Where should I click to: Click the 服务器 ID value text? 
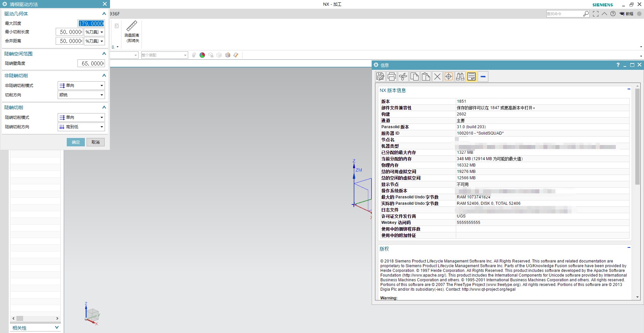480,133
